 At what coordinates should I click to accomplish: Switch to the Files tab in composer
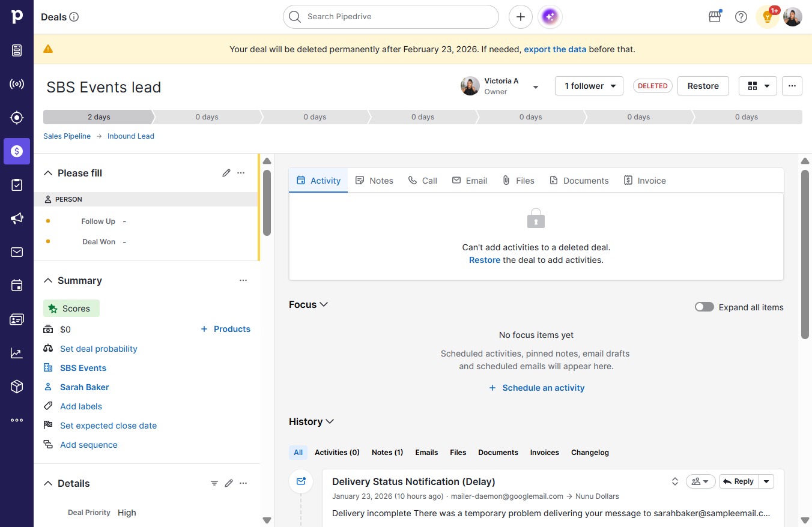coord(518,181)
